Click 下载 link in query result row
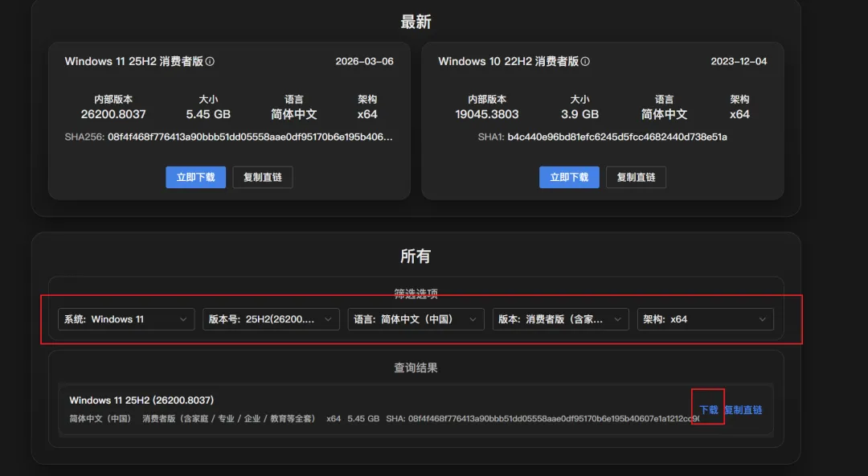This screenshot has width=868, height=476. 709,410
